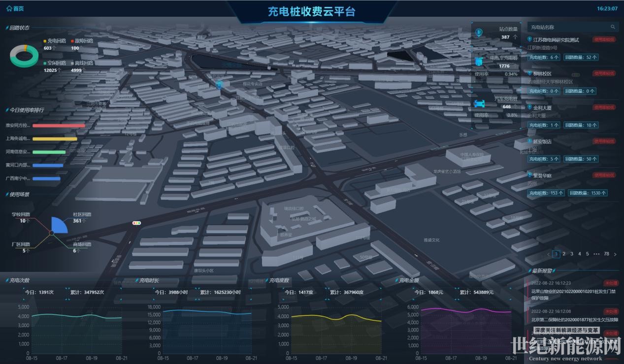Click the 充电站名称 search input field
Screen dimensions: 624x364
[566, 28]
